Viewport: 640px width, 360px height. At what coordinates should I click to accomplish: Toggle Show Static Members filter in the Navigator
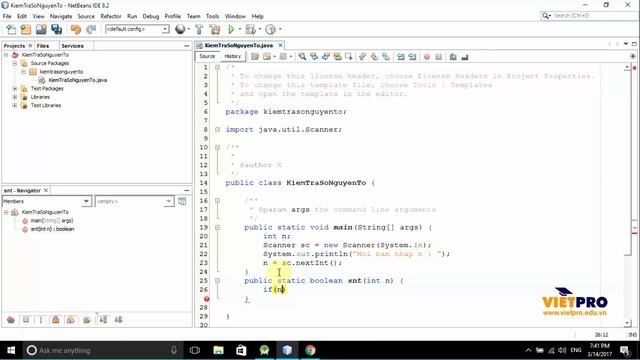click(40, 320)
